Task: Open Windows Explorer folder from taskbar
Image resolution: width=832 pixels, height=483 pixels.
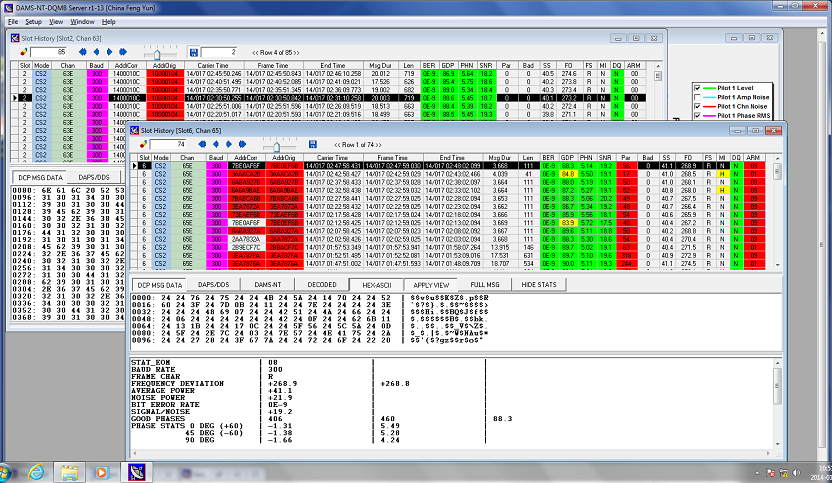Action: [x=69, y=472]
